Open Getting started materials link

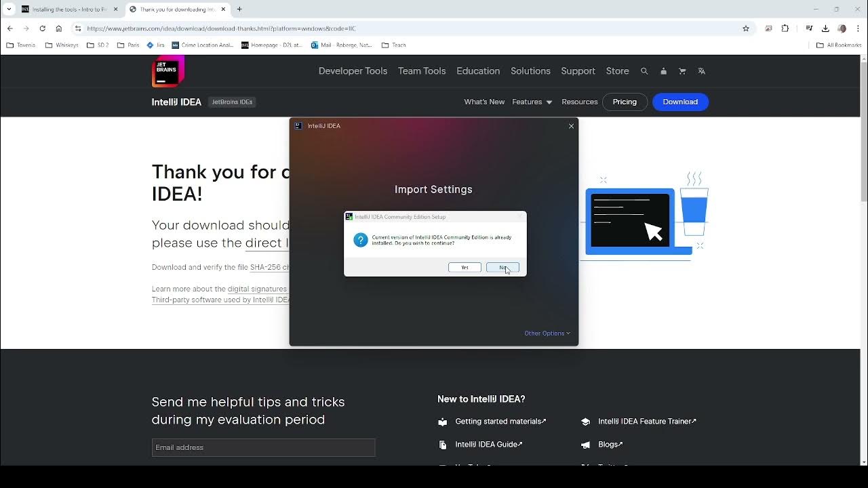(500, 422)
